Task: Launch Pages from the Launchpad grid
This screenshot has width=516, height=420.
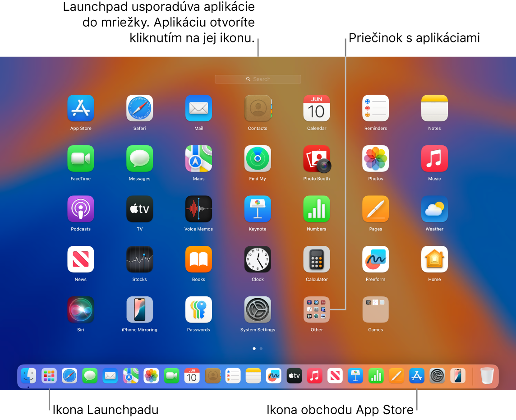Action: coord(375,209)
